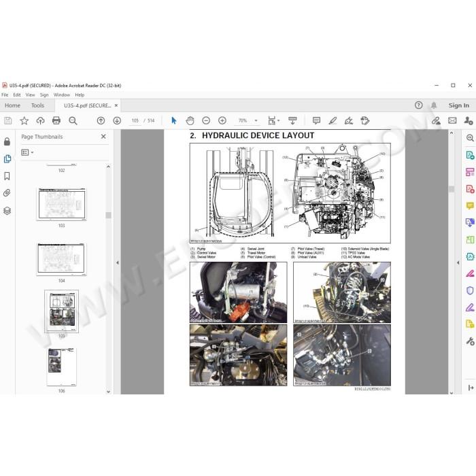This screenshot has height=476, width=476.
Task: Open the File menu
Action: click(x=5, y=95)
